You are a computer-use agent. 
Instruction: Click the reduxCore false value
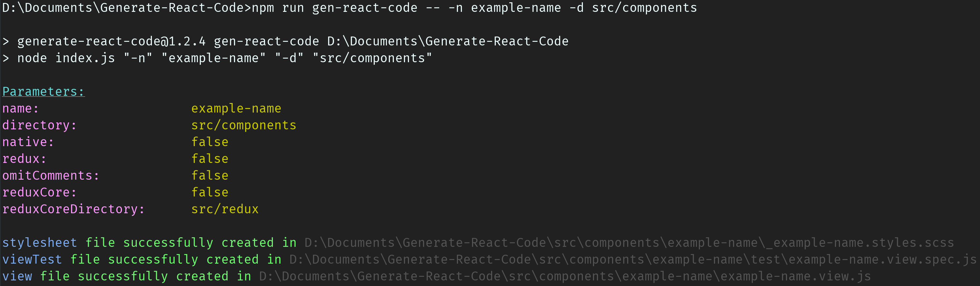coord(210,192)
